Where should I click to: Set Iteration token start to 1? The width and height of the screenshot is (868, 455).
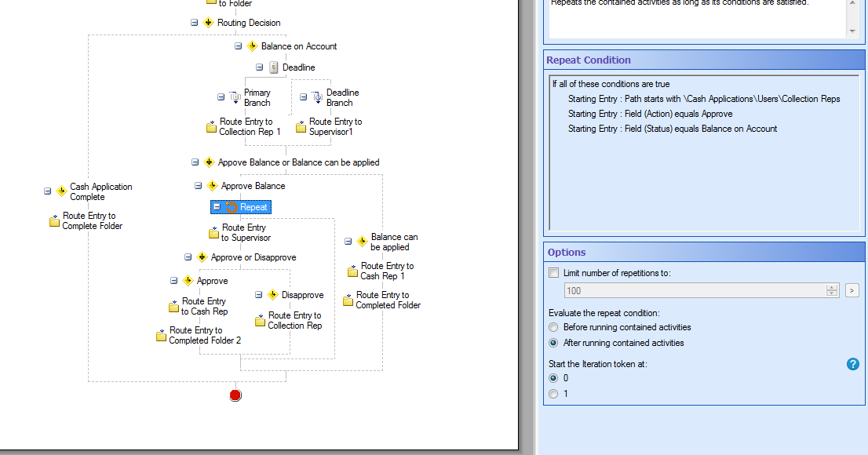554,394
